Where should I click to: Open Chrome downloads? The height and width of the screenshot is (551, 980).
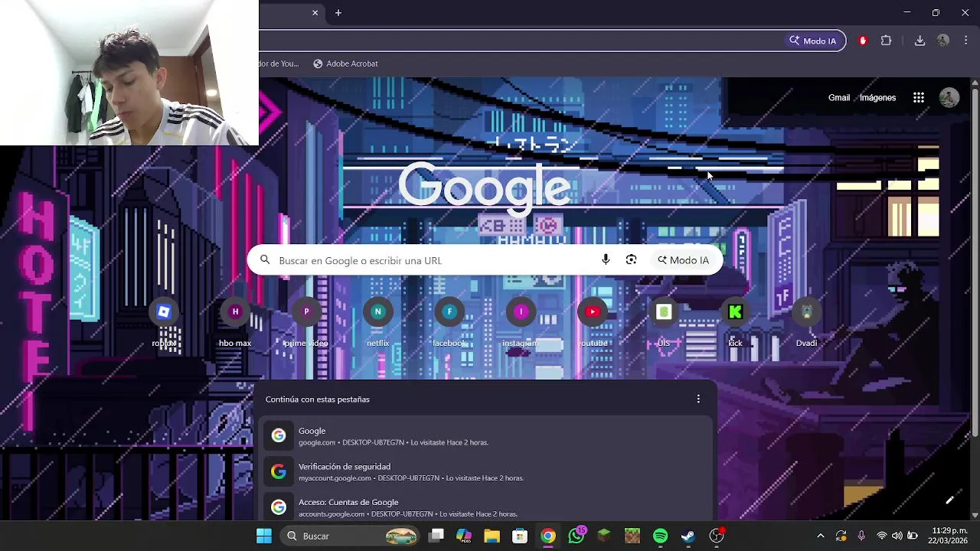tap(920, 41)
